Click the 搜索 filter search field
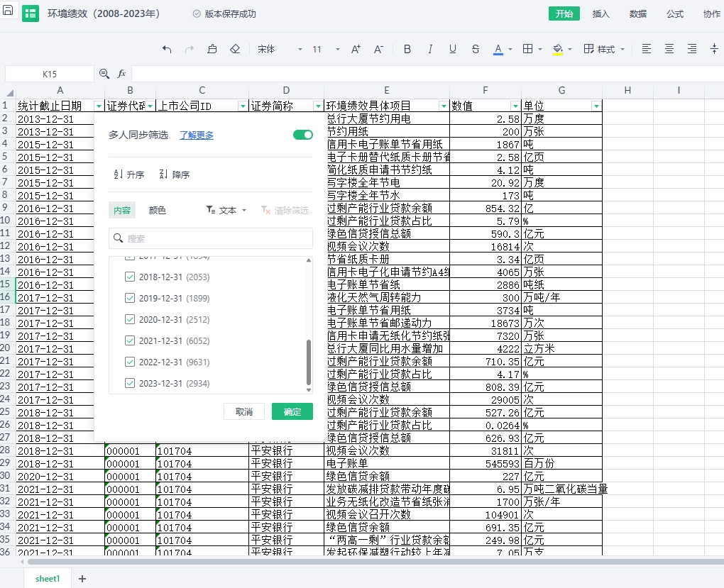Viewport: 724px width, 588px height. point(211,238)
